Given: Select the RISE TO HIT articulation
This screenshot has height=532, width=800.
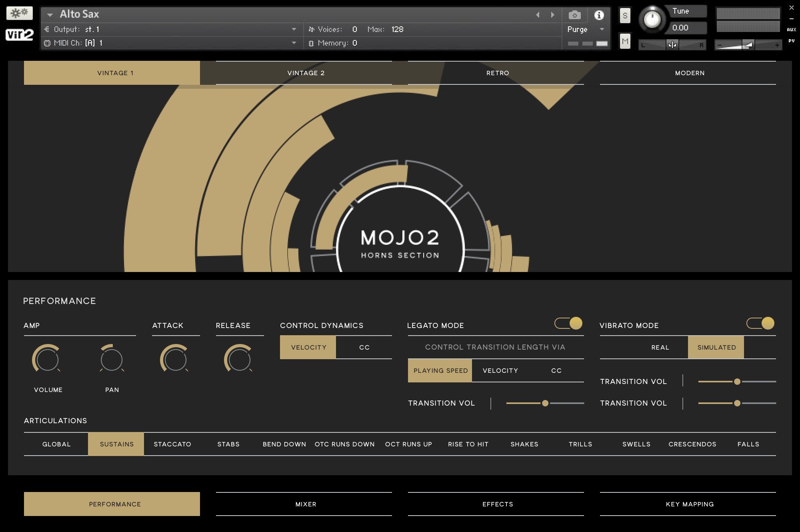Looking at the screenshot, I should pos(468,444).
